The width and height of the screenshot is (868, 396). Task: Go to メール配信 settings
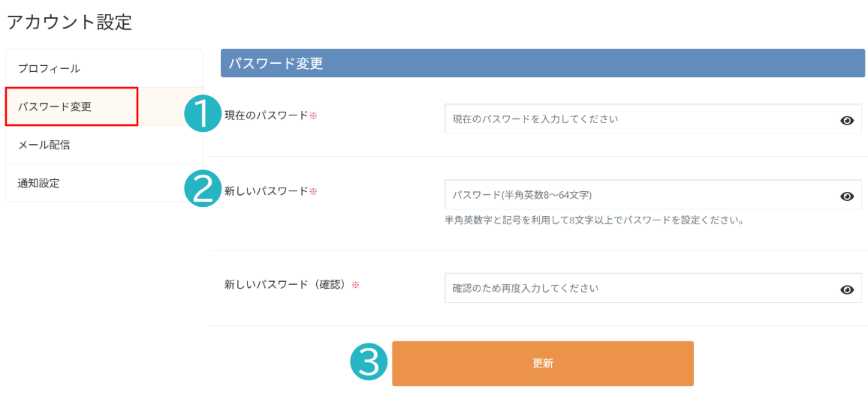104,145
